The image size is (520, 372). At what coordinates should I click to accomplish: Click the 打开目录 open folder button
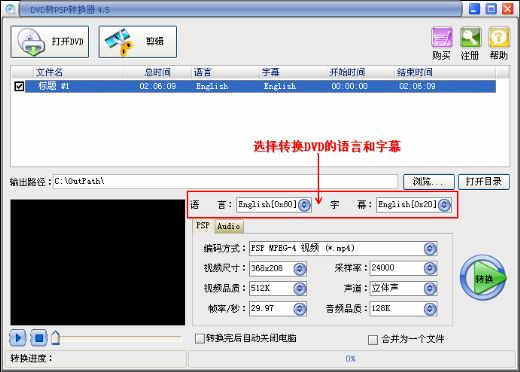(x=484, y=182)
